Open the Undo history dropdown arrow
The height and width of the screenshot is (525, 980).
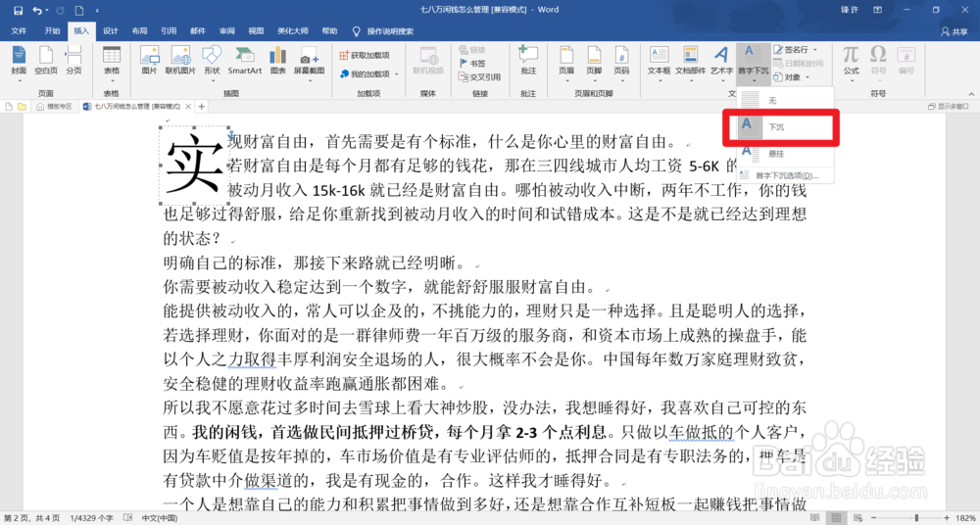tap(47, 11)
